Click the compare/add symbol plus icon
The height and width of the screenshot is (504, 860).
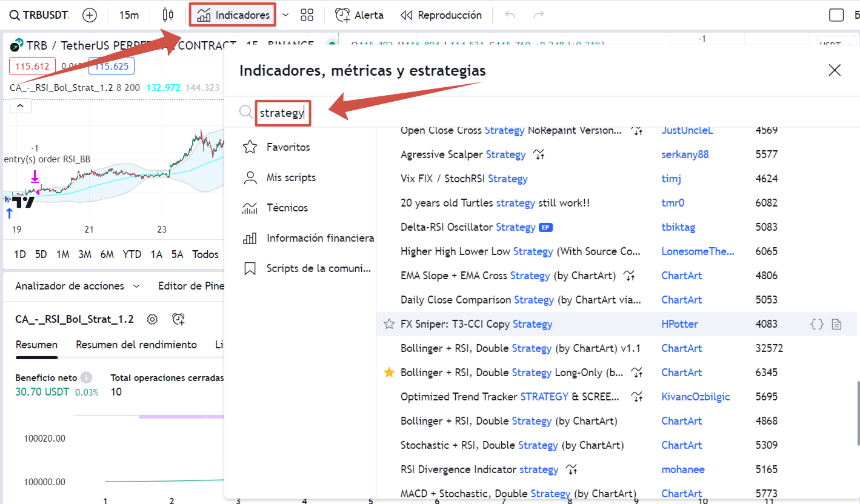coord(89,15)
